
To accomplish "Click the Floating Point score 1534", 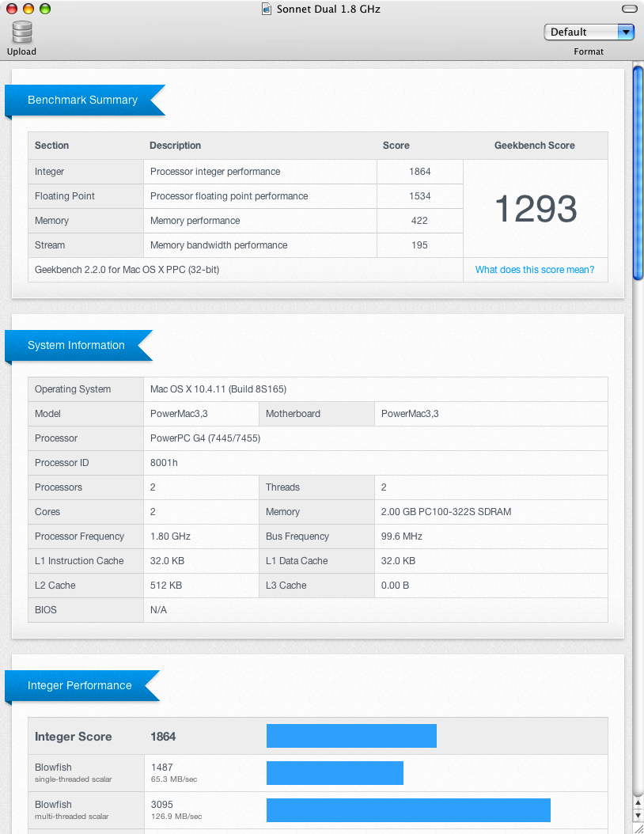I will pos(419,196).
